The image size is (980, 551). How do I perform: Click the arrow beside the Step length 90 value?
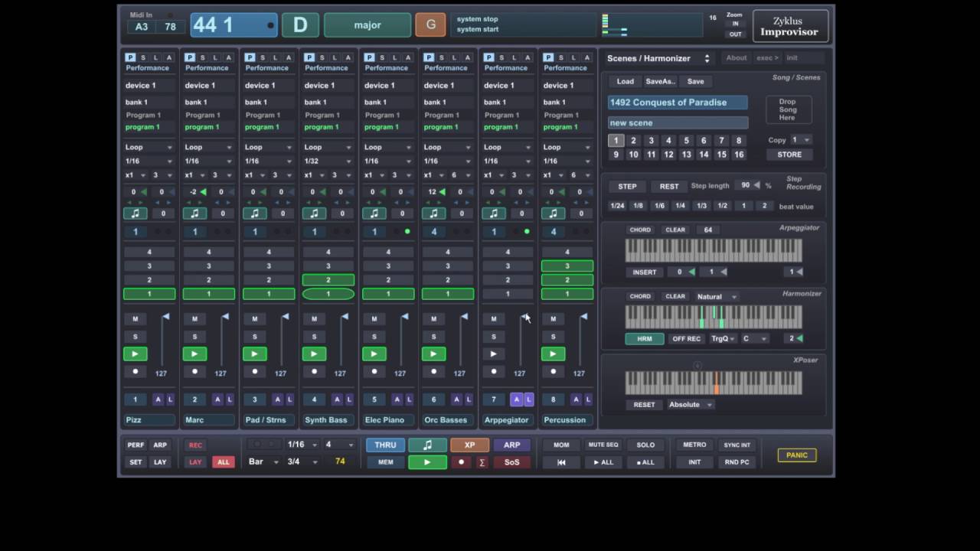tap(756, 185)
